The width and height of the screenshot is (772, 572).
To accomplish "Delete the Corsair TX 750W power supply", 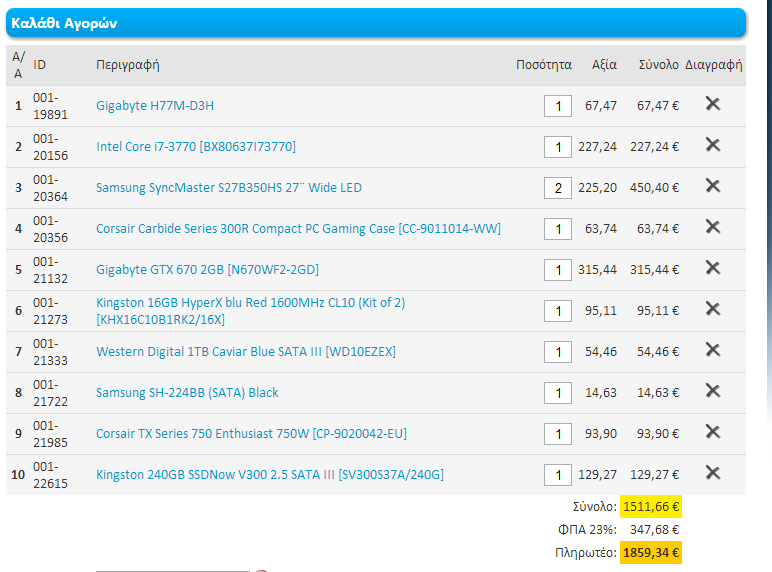I will (713, 432).
